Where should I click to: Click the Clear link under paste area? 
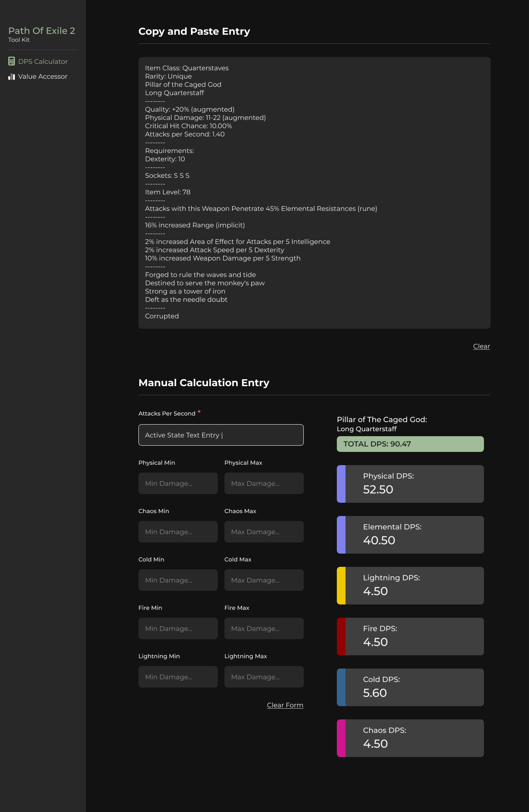click(x=481, y=346)
